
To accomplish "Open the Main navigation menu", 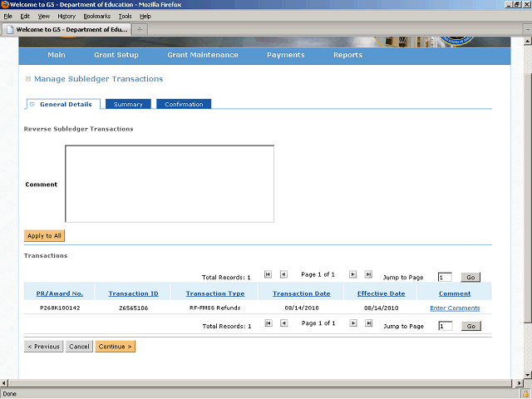I will pos(57,55).
